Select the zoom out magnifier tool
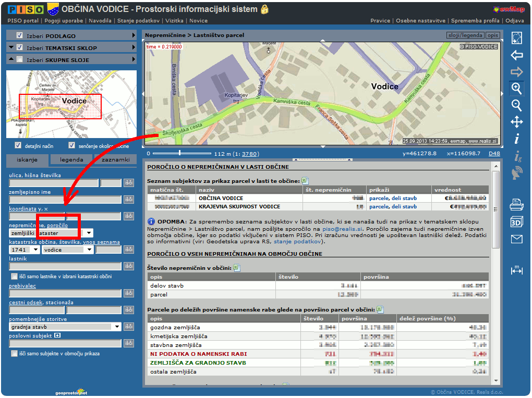532x398 pixels. coord(516,105)
